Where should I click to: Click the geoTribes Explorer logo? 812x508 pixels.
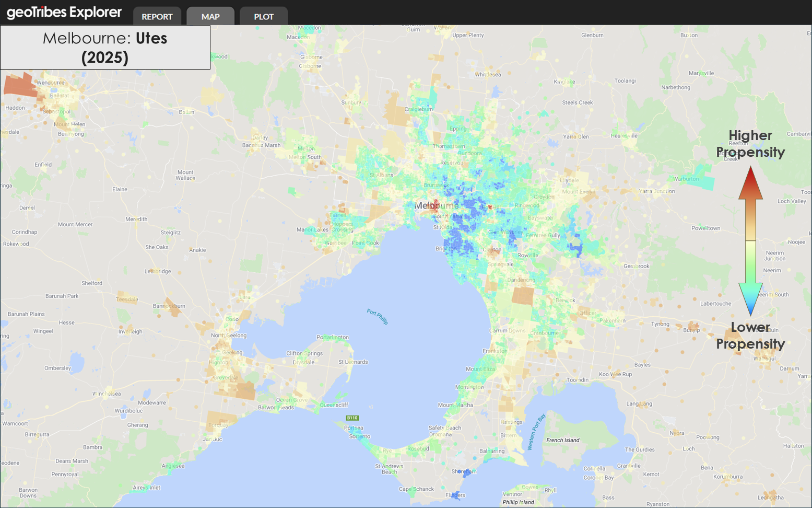[x=64, y=13]
